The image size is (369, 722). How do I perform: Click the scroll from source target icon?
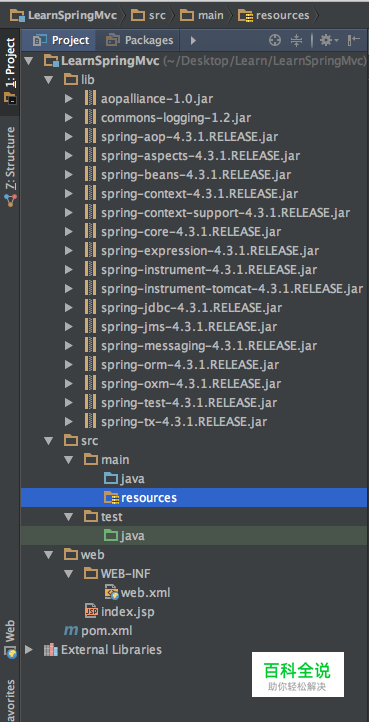275,41
